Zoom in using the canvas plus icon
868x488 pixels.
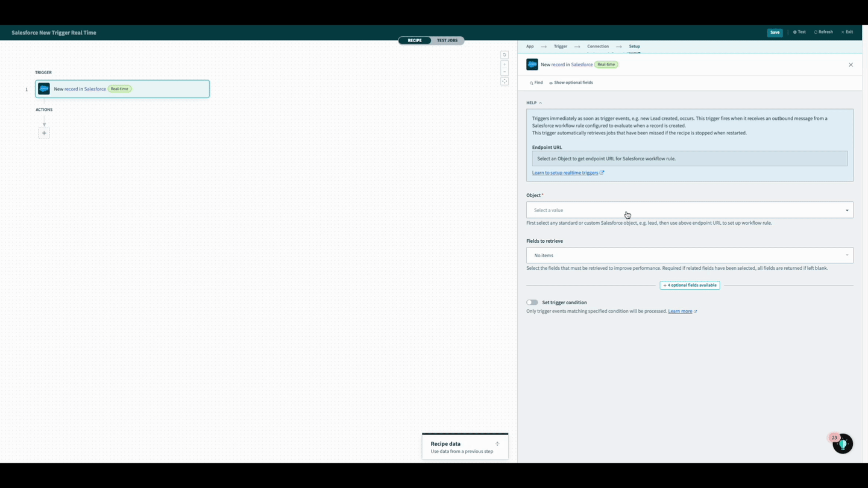tap(505, 64)
